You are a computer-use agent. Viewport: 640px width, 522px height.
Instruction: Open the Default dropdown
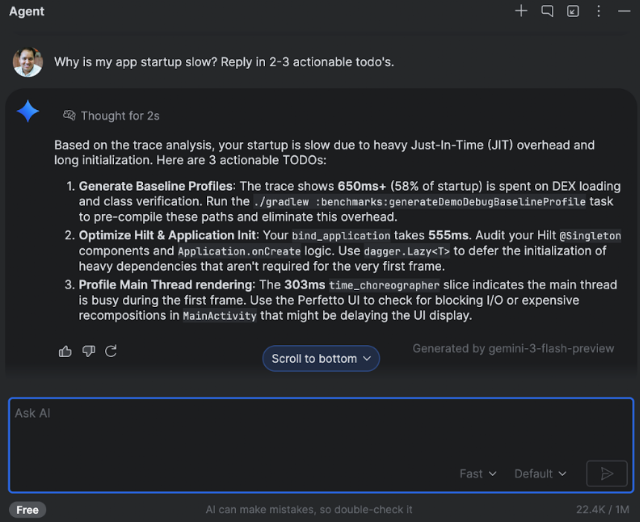tap(540, 474)
